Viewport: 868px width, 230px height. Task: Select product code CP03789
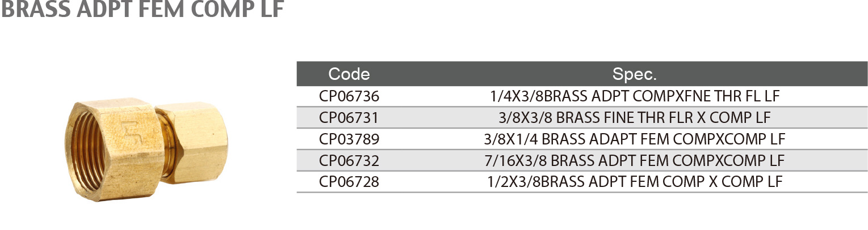349,139
